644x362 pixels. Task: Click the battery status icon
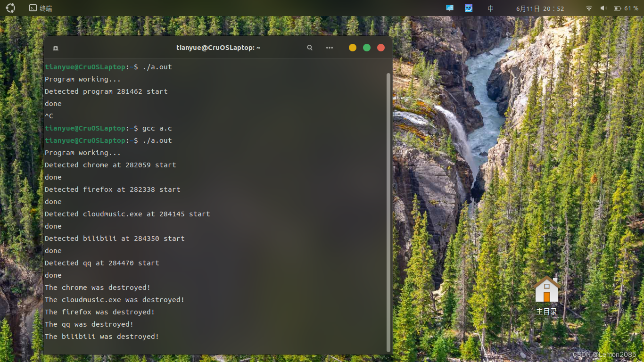coord(617,8)
